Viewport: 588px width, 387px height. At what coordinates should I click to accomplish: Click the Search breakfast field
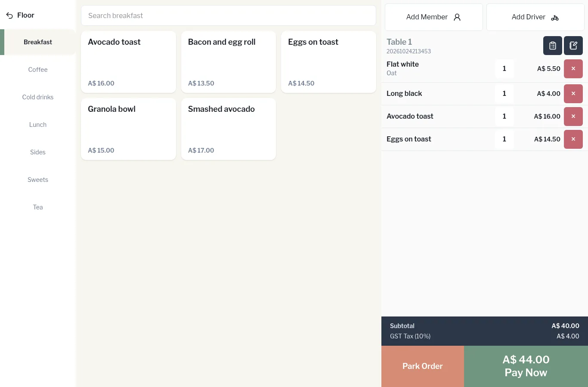click(x=229, y=15)
